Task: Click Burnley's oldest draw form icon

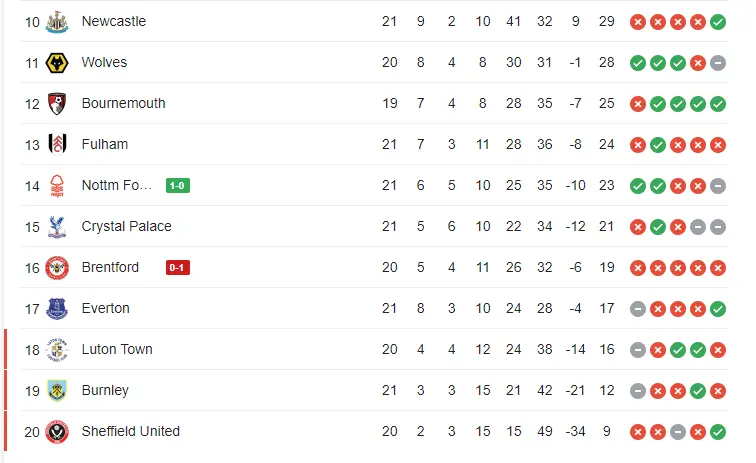Action: click(637, 390)
